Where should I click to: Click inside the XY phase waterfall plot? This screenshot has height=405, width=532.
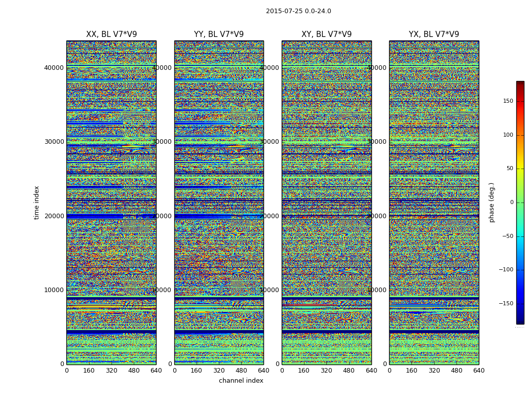point(326,202)
